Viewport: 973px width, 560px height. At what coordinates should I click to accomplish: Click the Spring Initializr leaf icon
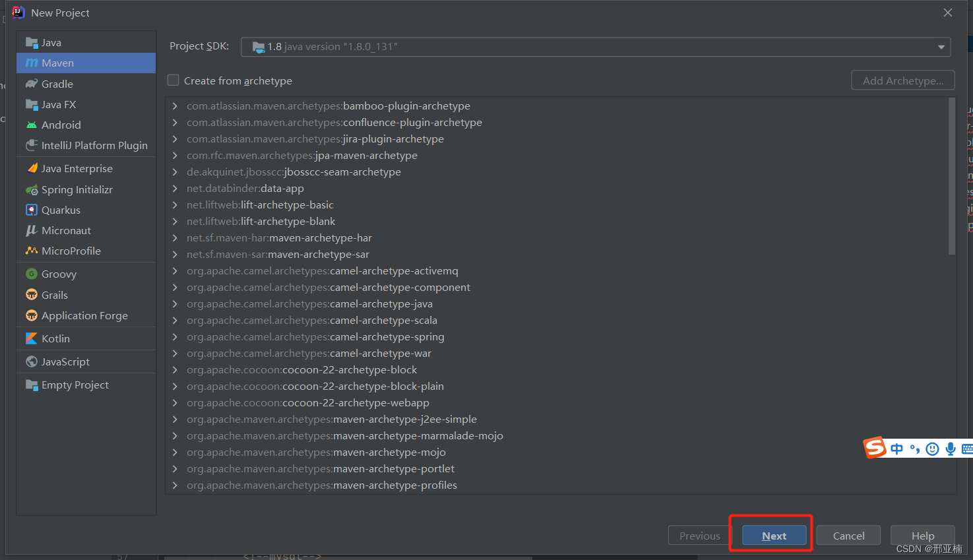click(32, 190)
